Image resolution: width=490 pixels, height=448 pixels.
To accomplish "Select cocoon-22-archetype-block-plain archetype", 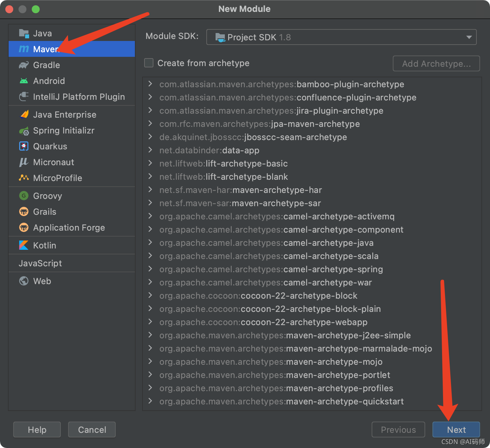I will pyautogui.click(x=270, y=309).
